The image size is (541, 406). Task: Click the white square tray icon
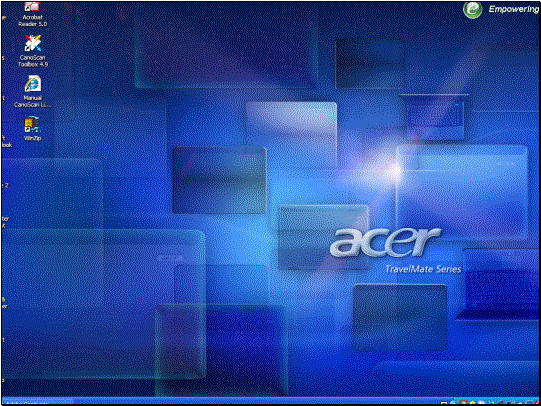tap(444, 403)
